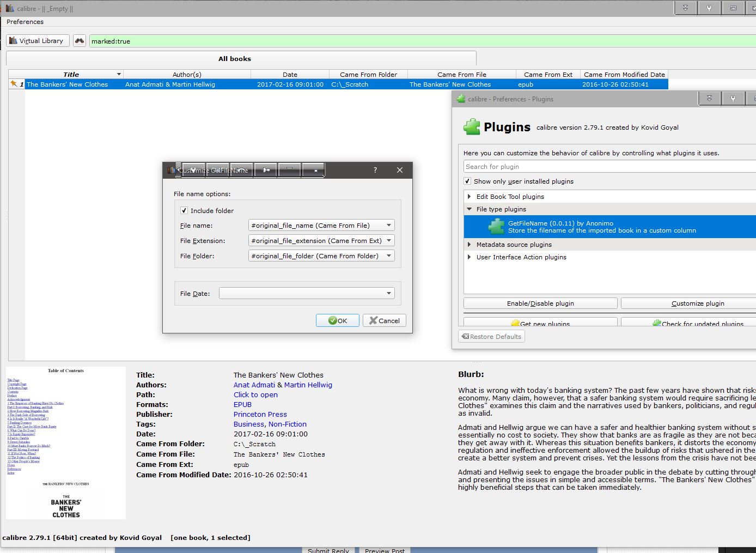Click the wrench button in the Preferences - Plugins title bar
Screen dimensions: 756x553
[733, 99]
